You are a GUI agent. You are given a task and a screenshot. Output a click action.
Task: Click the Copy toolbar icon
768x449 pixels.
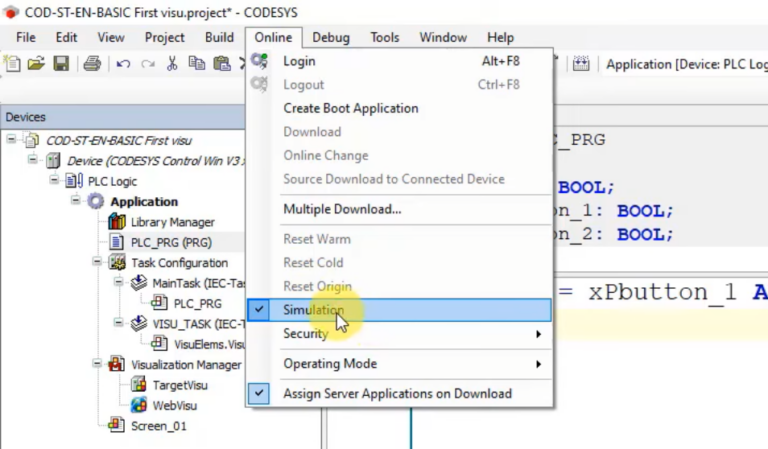(x=197, y=64)
